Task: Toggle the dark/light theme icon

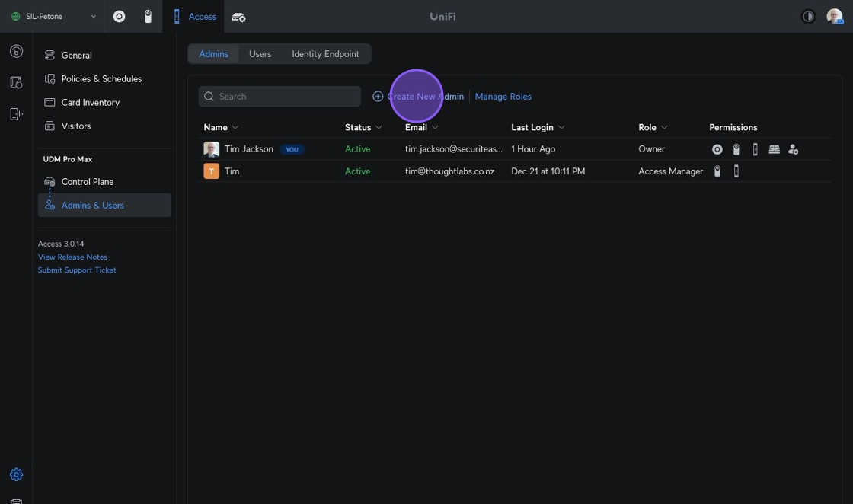Action: click(808, 17)
